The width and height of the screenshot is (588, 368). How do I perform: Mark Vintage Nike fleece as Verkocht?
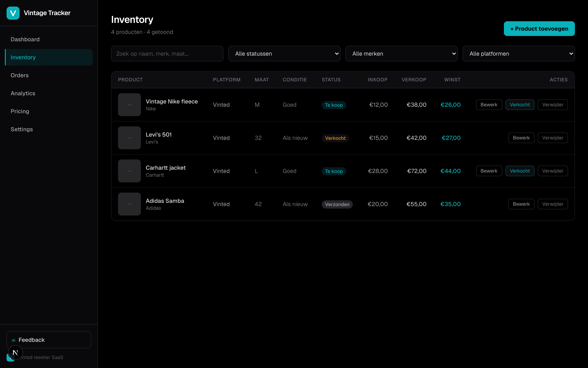click(x=520, y=105)
